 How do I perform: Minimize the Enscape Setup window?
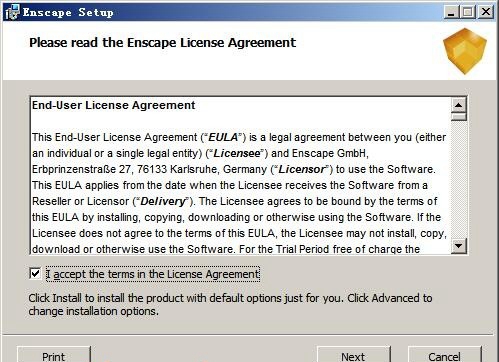coord(451,12)
